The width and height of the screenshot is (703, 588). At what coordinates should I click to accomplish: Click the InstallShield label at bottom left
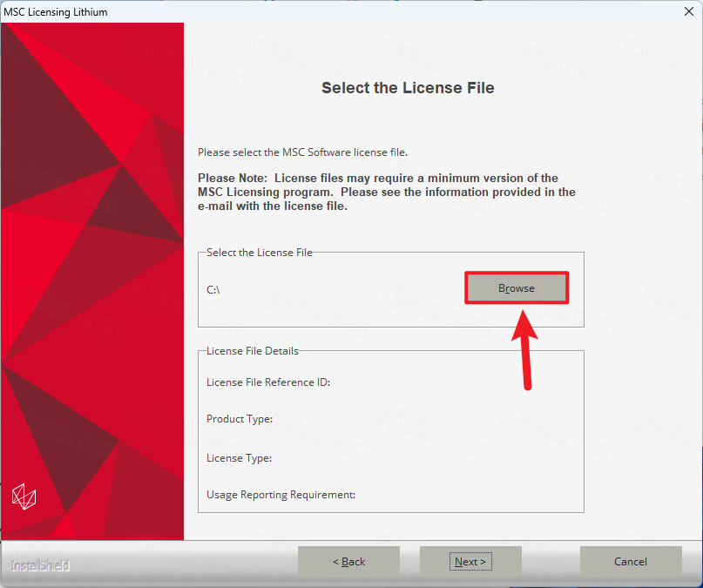[40, 565]
